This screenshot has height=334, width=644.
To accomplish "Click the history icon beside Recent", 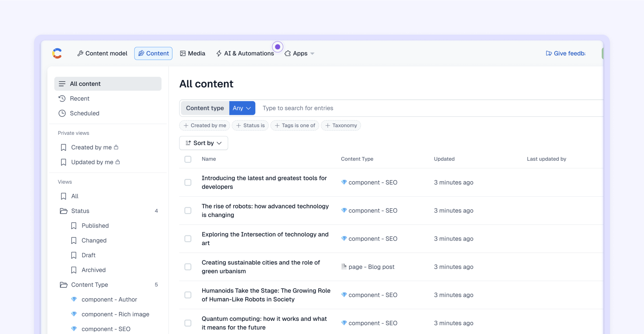I will 62,99.
